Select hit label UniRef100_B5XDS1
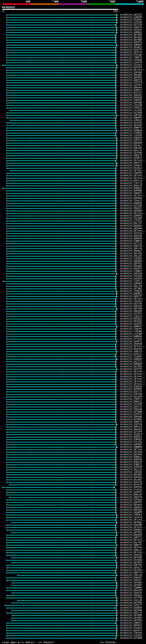Screen dimensions: 146x644 click(131, 319)
